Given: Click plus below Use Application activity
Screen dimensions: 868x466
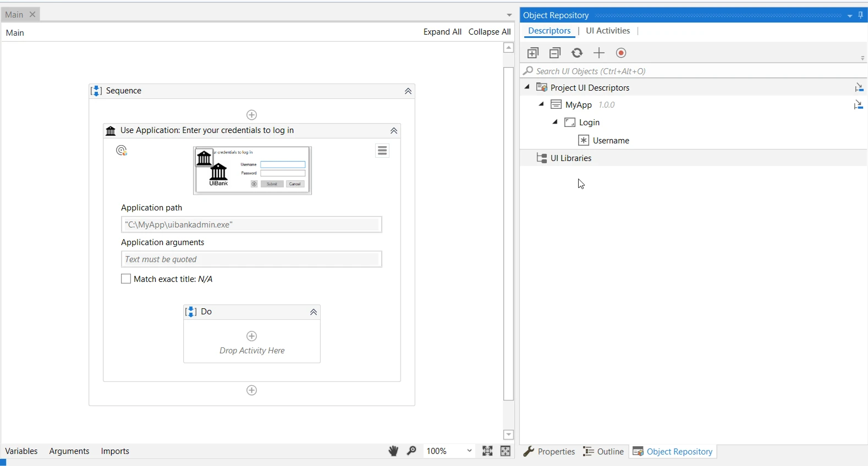Looking at the screenshot, I should pos(252,390).
